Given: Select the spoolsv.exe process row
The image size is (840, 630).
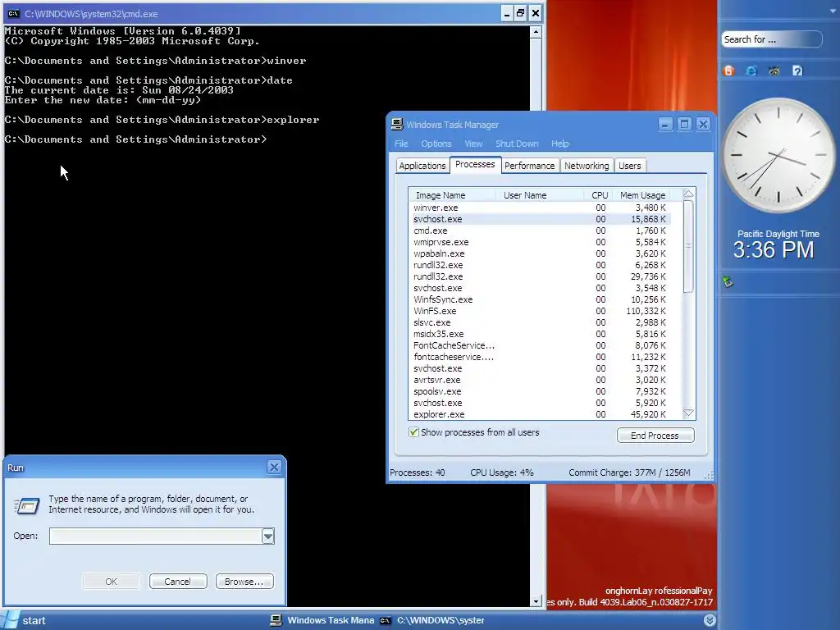Looking at the screenshot, I should (x=540, y=391).
